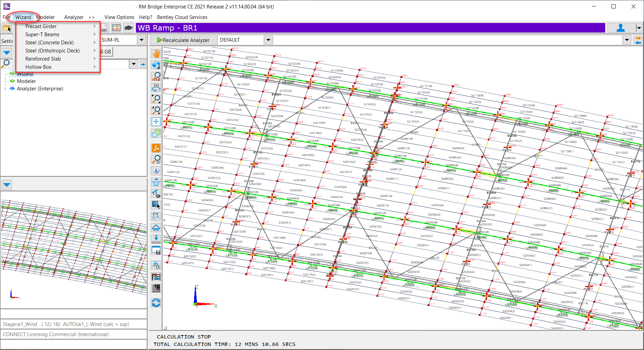The height and width of the screenshot is (350, 644).
Task: Open the LOG file icon
Action: click(x=104, y=28)
